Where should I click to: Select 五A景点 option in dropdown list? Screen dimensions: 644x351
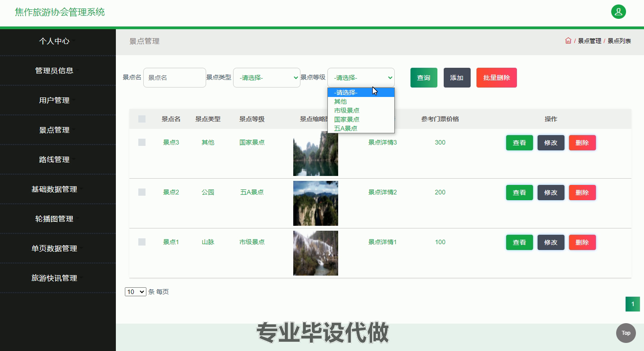(x=361, y=128)
